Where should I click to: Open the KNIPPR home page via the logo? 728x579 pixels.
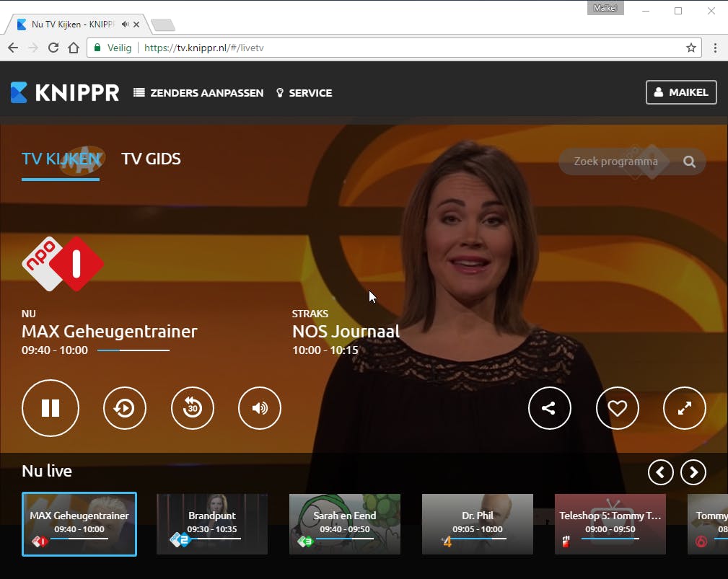click(64, 92)
